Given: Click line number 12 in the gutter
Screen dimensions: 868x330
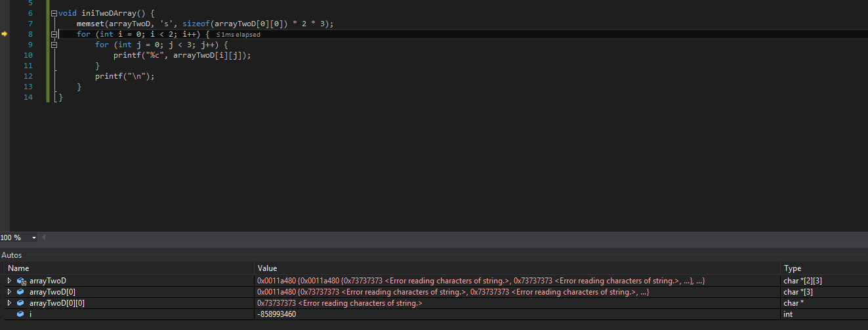Looking at the screenshot, I should coord(28,76).
